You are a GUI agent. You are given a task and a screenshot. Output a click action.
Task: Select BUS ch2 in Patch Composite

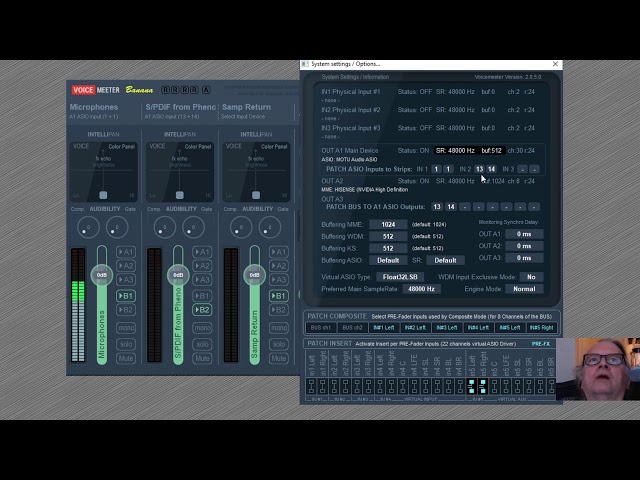[x=352, y=328]
